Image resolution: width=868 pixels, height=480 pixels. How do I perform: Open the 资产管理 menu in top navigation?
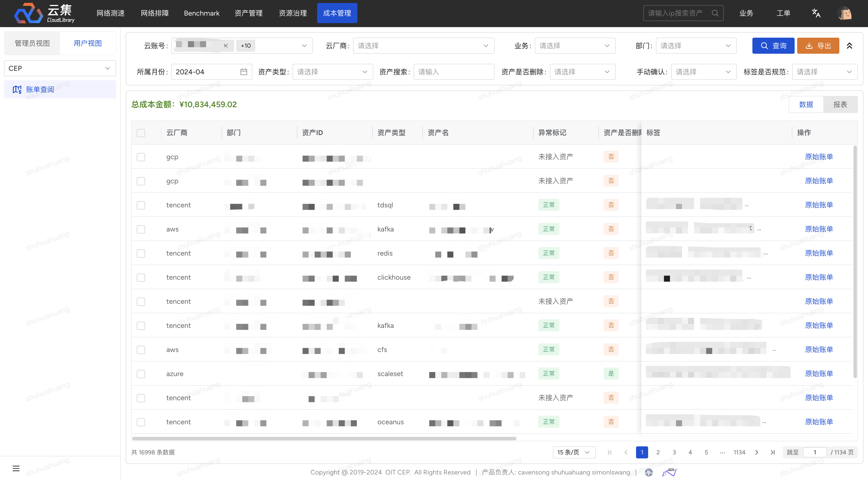pos(248,13)
